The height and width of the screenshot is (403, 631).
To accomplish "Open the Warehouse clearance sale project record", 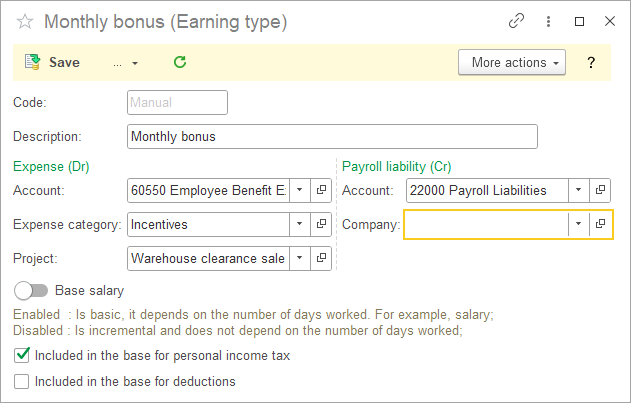I will [321, 258].
